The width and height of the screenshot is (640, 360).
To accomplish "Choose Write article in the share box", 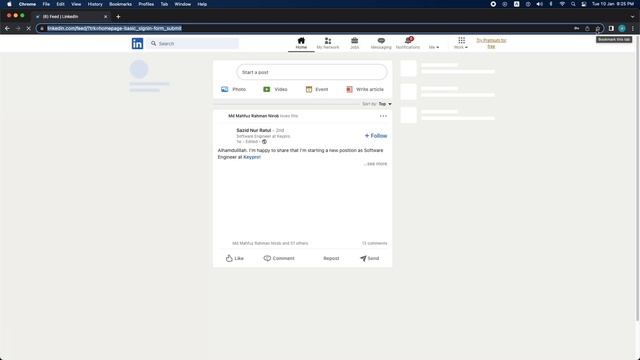I will [x=365, y=89].
